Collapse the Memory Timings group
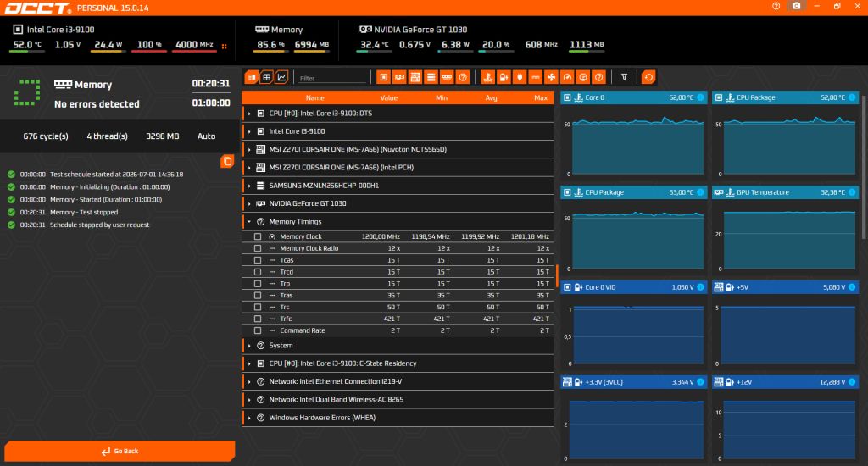The image size is (868, 466). [249, 222]
